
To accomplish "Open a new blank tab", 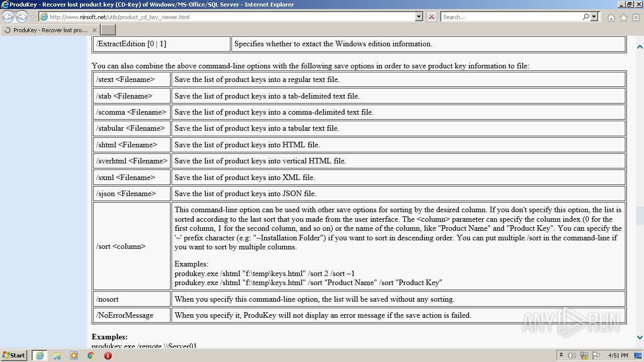I will click(108, 30).
